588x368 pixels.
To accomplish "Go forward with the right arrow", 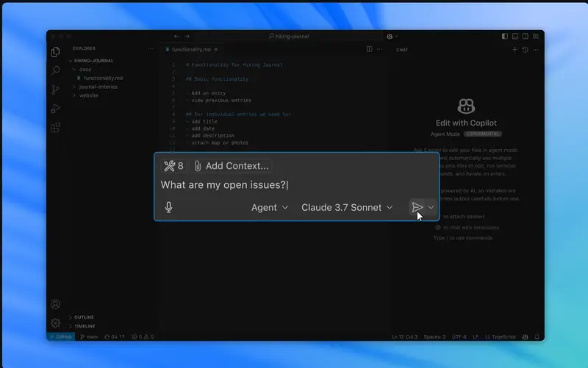I will coord(187,36).
